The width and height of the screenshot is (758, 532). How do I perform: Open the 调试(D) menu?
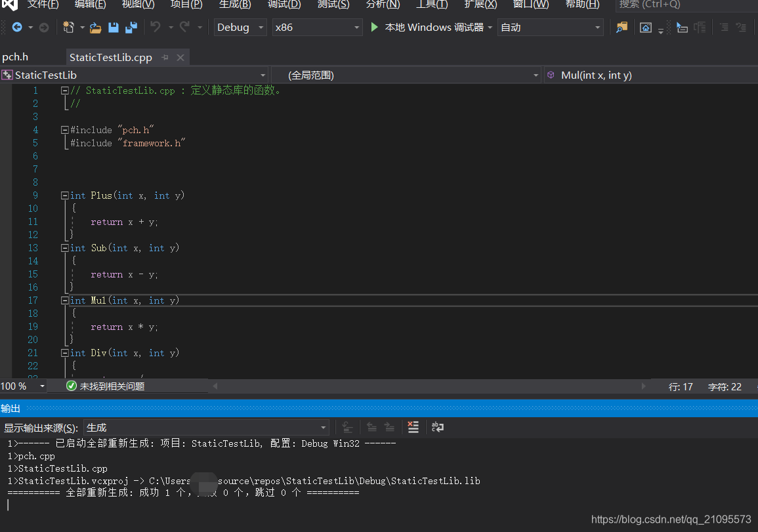pos(284,5)
